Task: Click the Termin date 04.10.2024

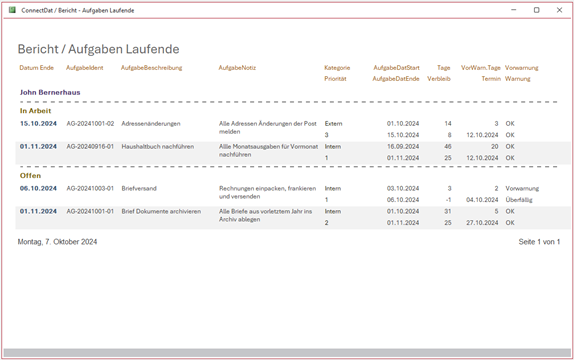Action: coord(482,200)
